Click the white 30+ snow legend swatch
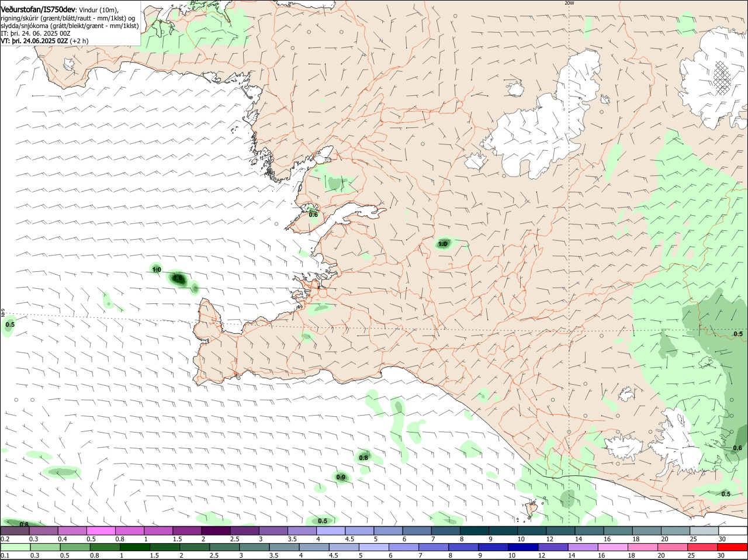Screen dimensions: 748x560 pyautogui.click(x=733, y=531)
